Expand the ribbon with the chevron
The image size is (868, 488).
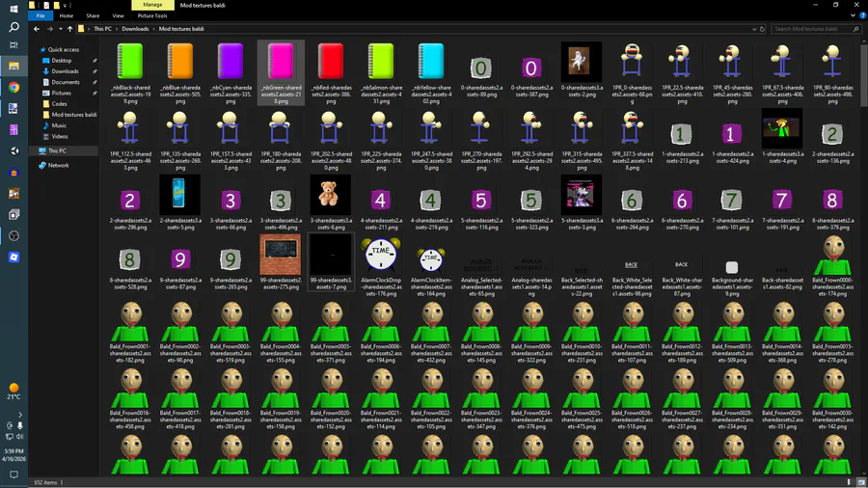pyautogui.click(x=854, y=16)
